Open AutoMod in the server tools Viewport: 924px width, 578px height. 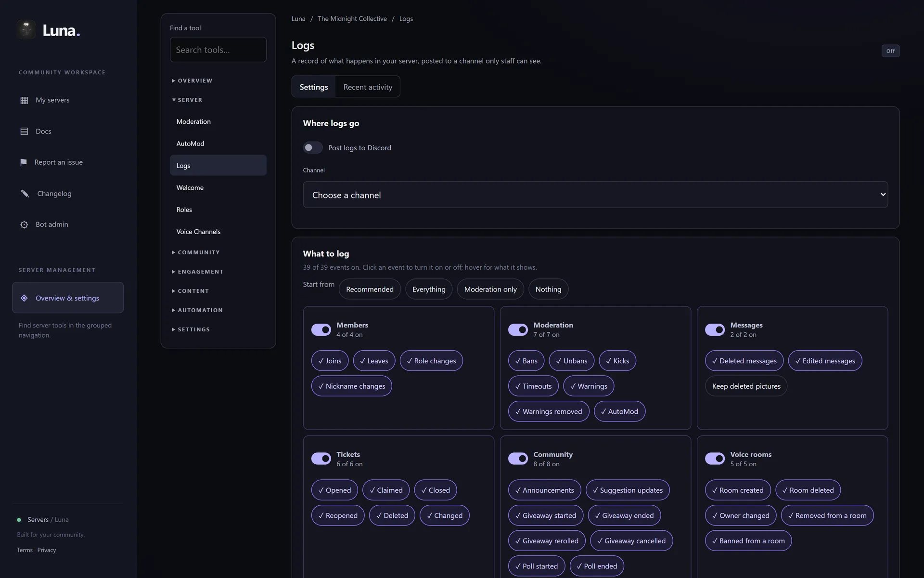click(x=218, y=144)
